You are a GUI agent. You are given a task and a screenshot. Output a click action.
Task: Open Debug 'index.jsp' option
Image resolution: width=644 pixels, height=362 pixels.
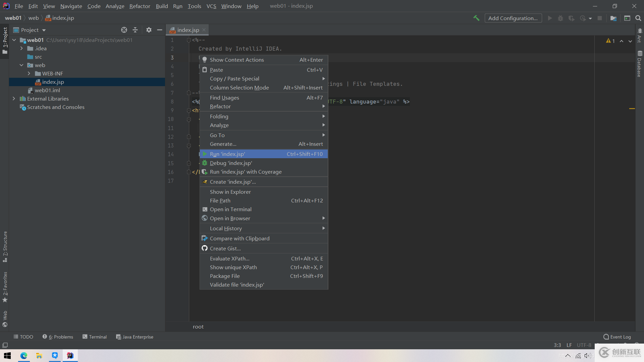[x=230, y=163]
